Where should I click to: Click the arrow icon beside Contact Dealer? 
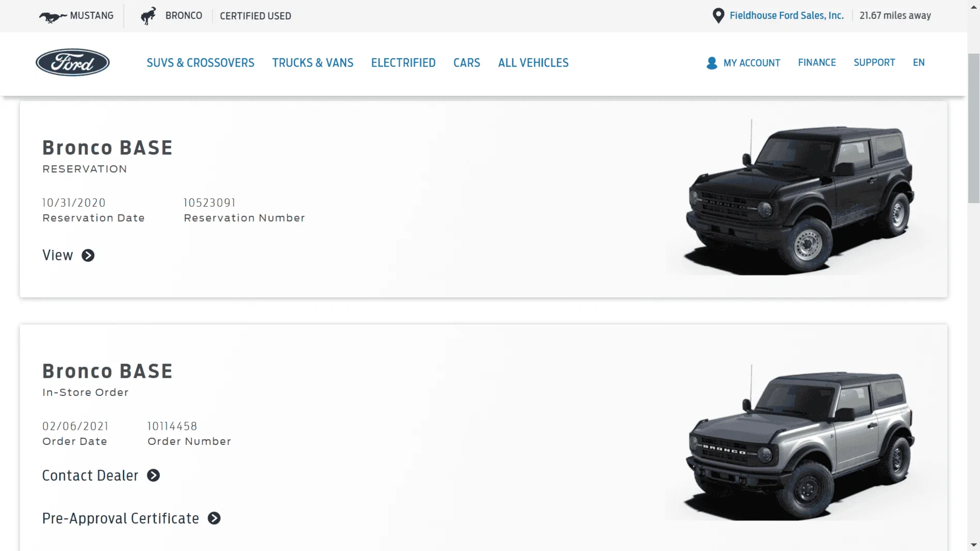153,475
